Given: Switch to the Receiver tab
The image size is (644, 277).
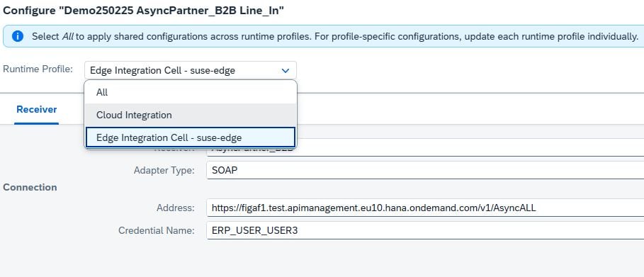Looking at the screenshot, I should tap(37, 109).
